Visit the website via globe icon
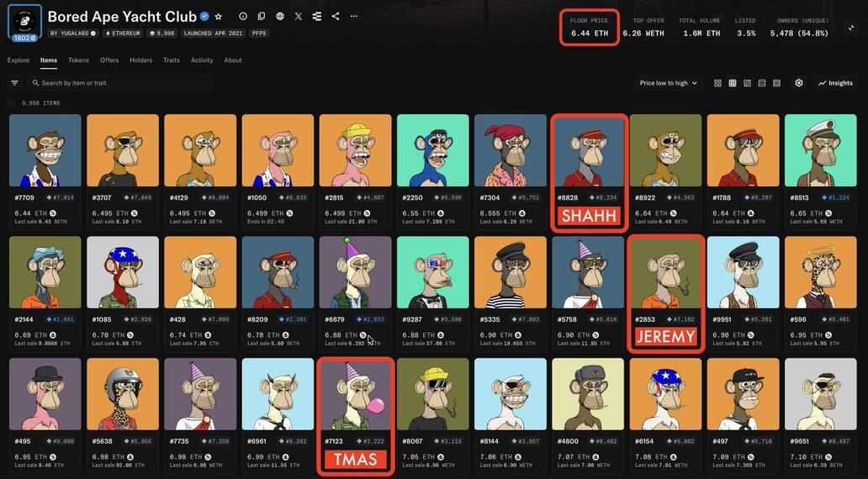 point(280,16)
